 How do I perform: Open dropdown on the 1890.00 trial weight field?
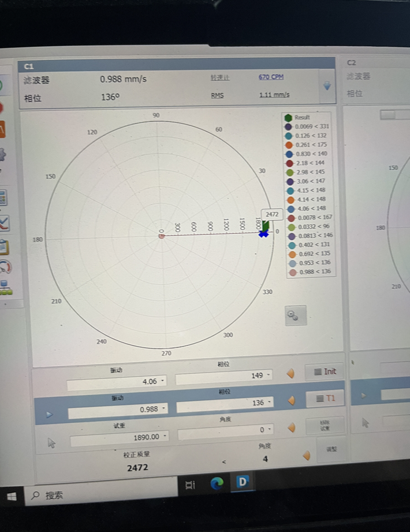tap(165, 437)
